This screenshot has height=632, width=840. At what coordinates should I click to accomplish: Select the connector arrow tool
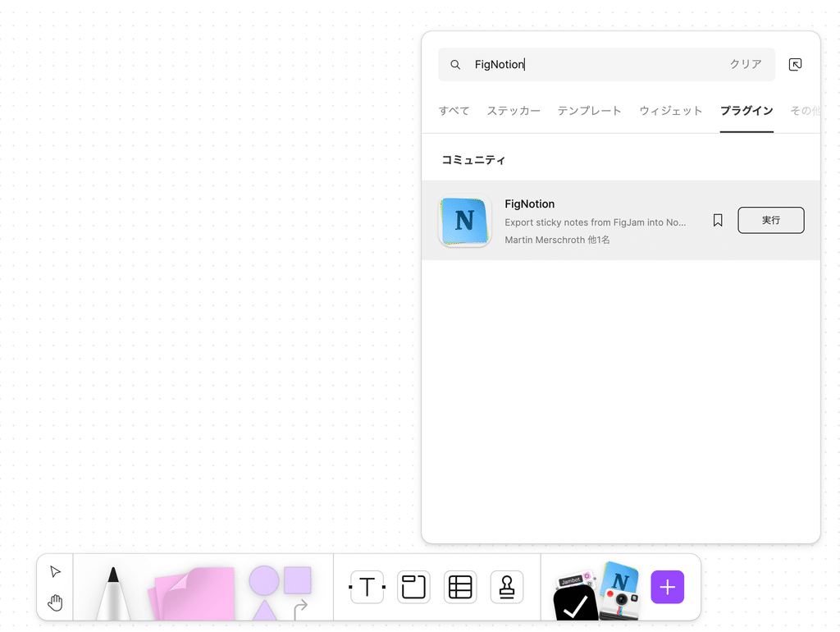tap(300, 610)
